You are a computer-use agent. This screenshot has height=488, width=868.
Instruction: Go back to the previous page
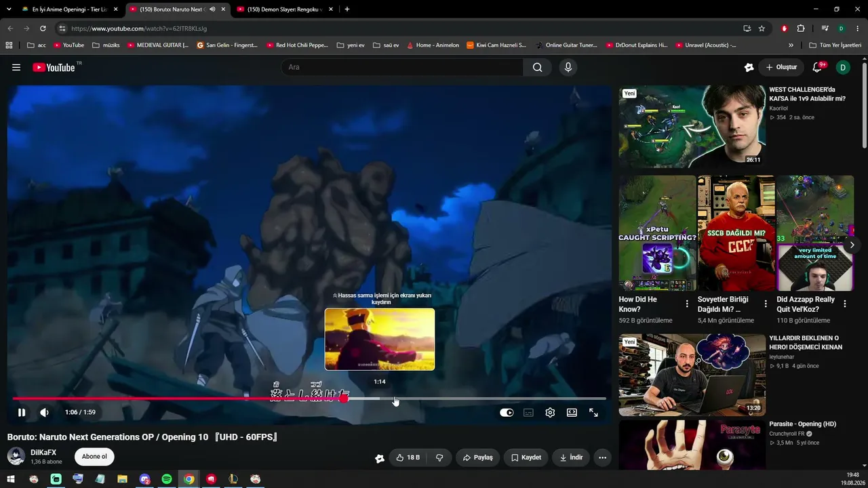(x=10, y=28)
